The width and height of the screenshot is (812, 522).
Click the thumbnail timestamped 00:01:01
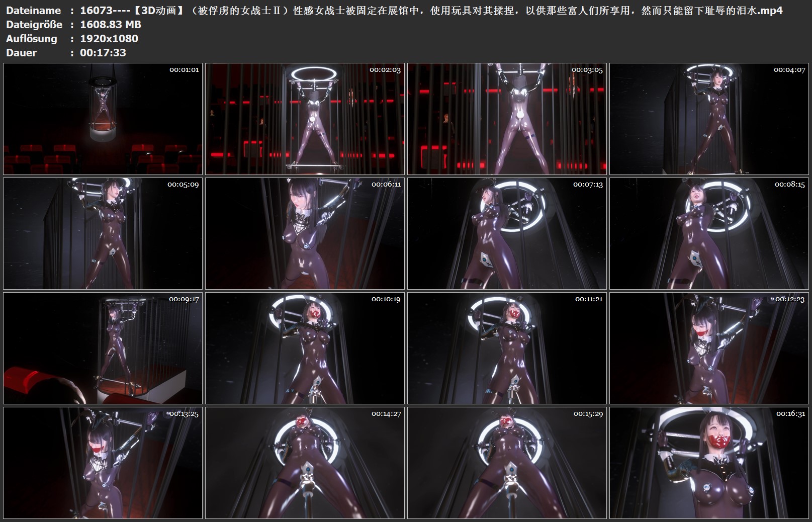103,119
